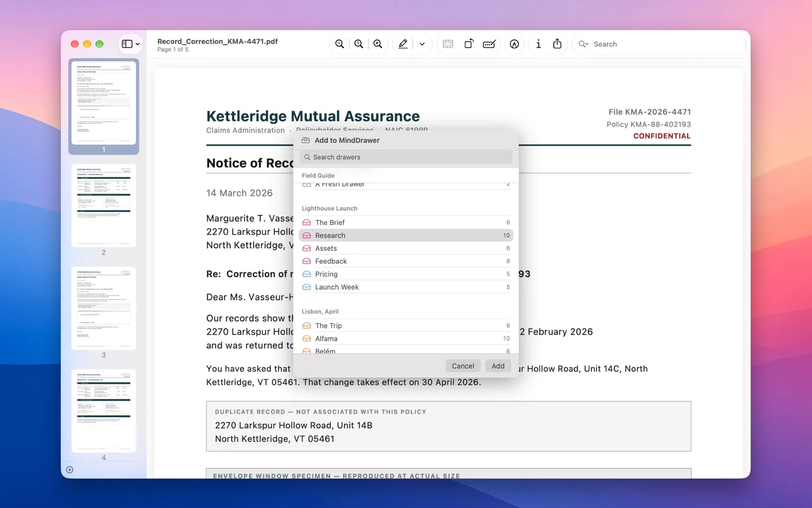Image resolution: width=812 pixels, height=508 pixels.
Task: Select the Launch Week drawer
Action: point(406,287)
